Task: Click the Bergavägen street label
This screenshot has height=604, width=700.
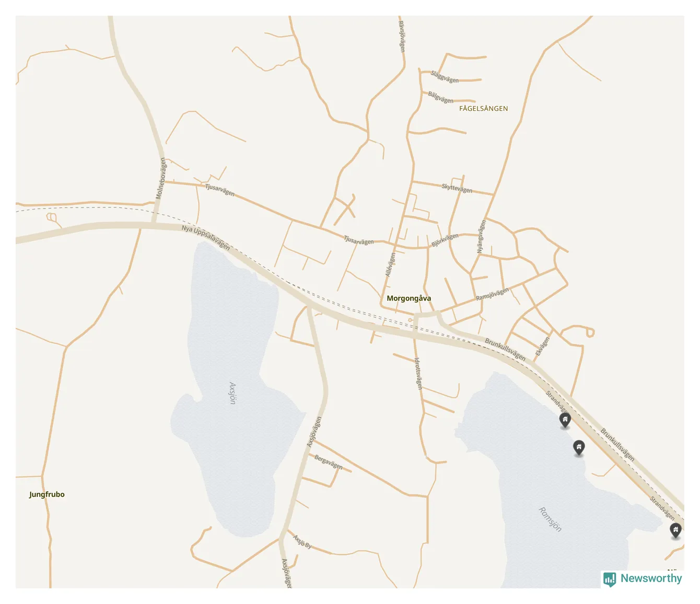Action: click(x=329, y=462)
